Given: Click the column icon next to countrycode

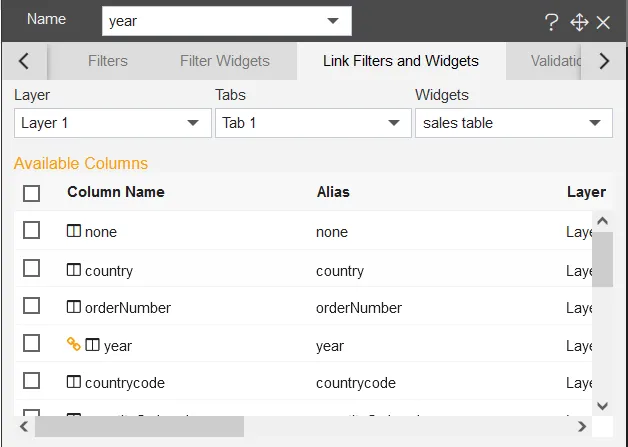Looking at the screenshot, I should pos(74,382).
